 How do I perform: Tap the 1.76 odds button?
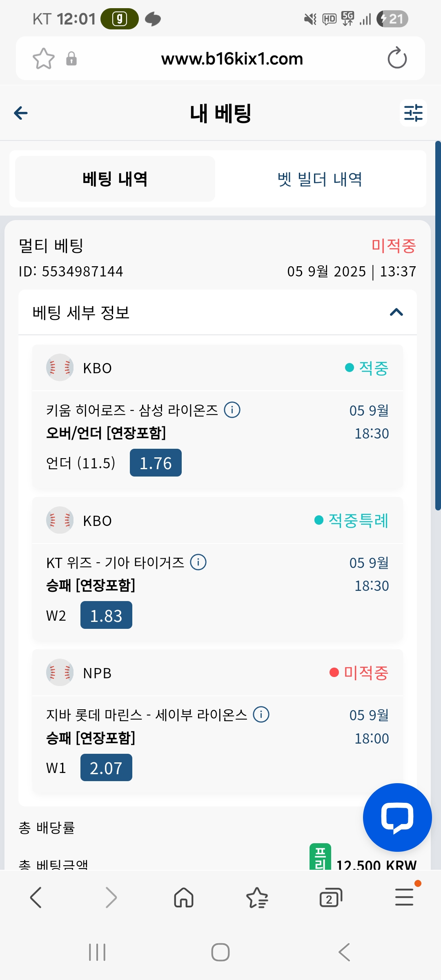156,463
